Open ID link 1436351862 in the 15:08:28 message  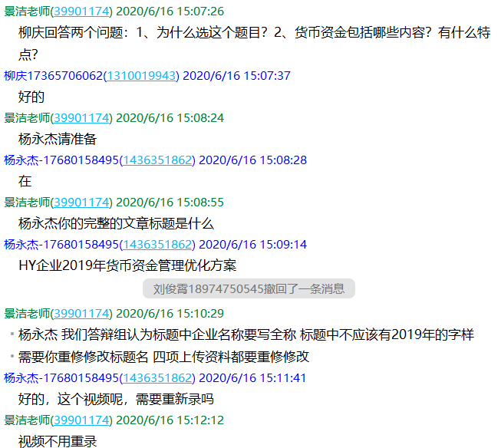pyautogui.click(x=157, y=160)
